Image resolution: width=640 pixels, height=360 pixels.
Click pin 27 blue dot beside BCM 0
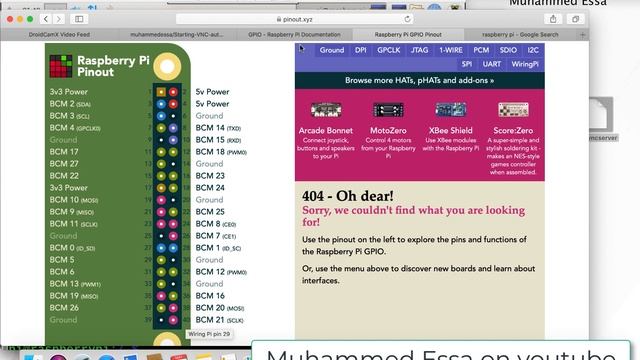pos(161,248)
